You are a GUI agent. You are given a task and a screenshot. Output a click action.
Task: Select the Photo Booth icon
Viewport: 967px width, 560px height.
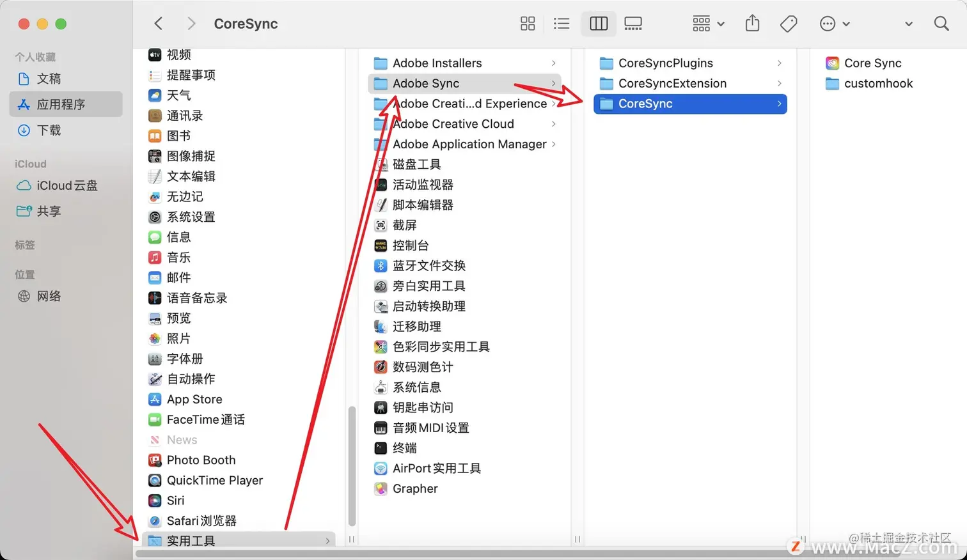tap(155, 460)
